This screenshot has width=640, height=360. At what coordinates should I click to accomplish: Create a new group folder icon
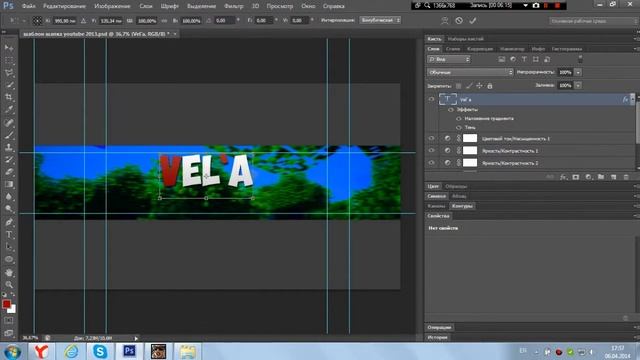[601, 177]
